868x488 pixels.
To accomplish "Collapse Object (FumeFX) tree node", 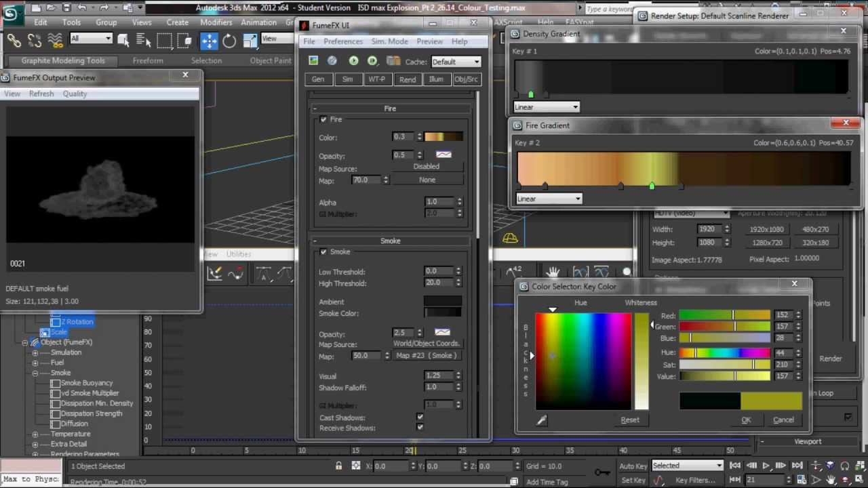I will (25, 342).
